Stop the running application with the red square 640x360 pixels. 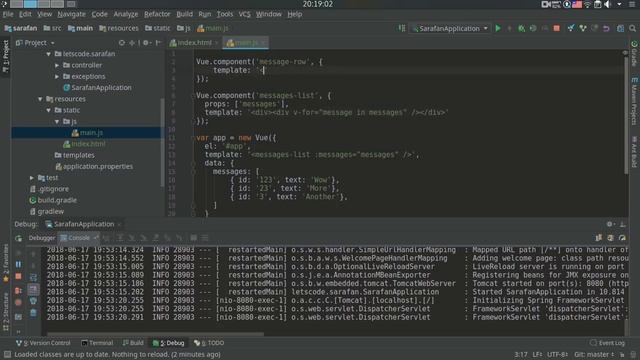tap(556, 28)
